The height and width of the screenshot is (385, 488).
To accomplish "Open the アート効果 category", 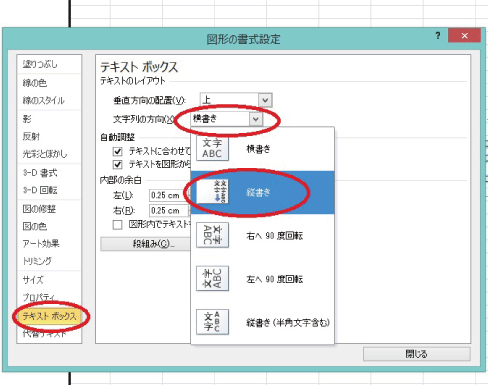I will [41, 243].
